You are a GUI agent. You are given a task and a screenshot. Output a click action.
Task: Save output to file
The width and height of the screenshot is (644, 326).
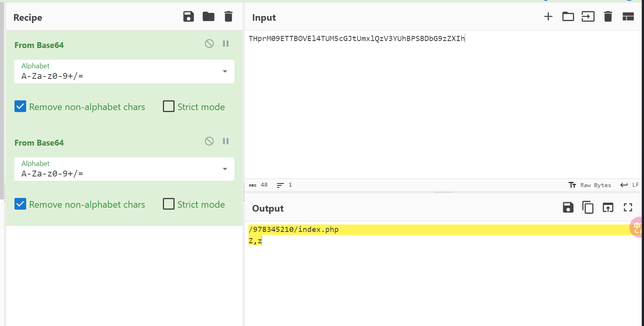[x=568, y=208]
